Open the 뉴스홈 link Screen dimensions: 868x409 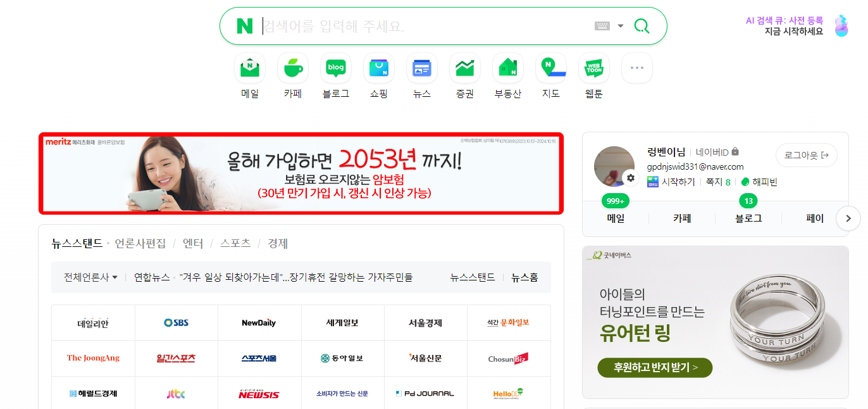pos(525,277)
